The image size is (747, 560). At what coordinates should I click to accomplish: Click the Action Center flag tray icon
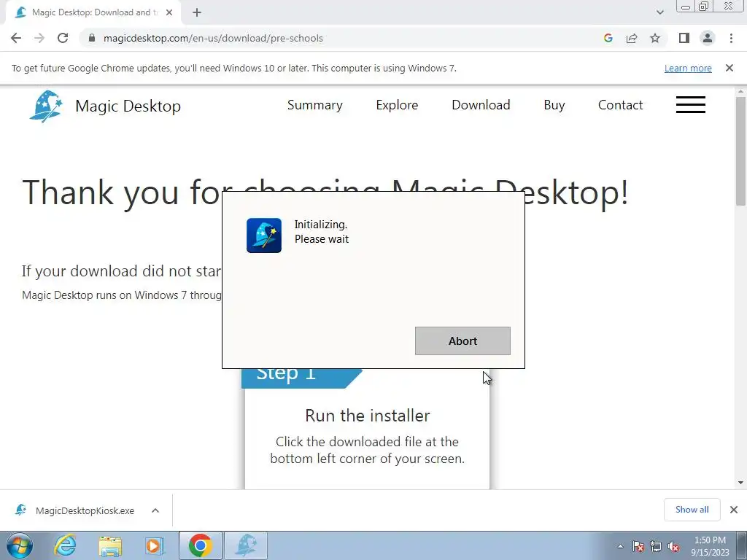638,546
